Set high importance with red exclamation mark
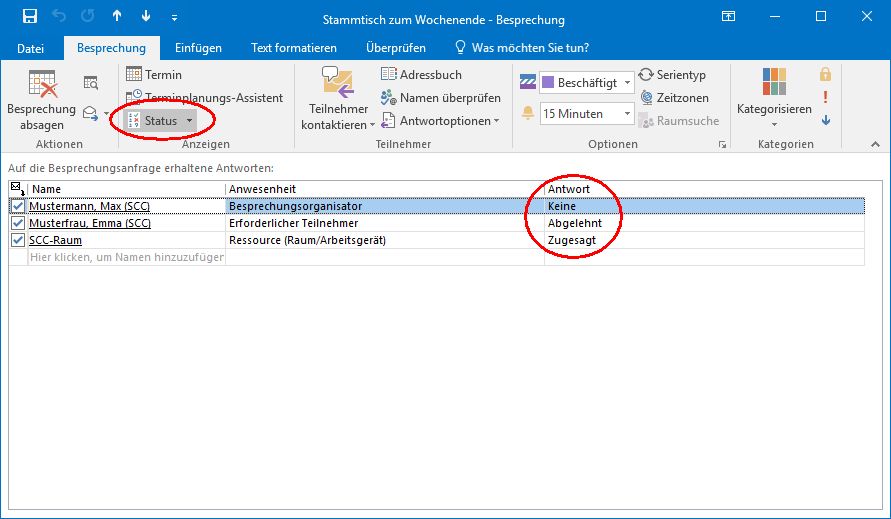This screenshot has height=519, width=891. coord(825,97)
